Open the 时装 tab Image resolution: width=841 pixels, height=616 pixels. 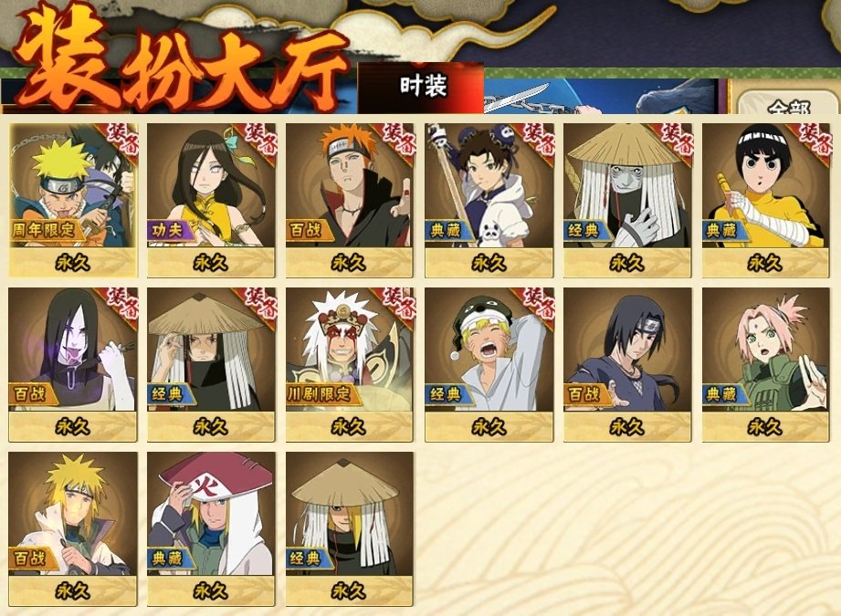click(x=421, y=88)
